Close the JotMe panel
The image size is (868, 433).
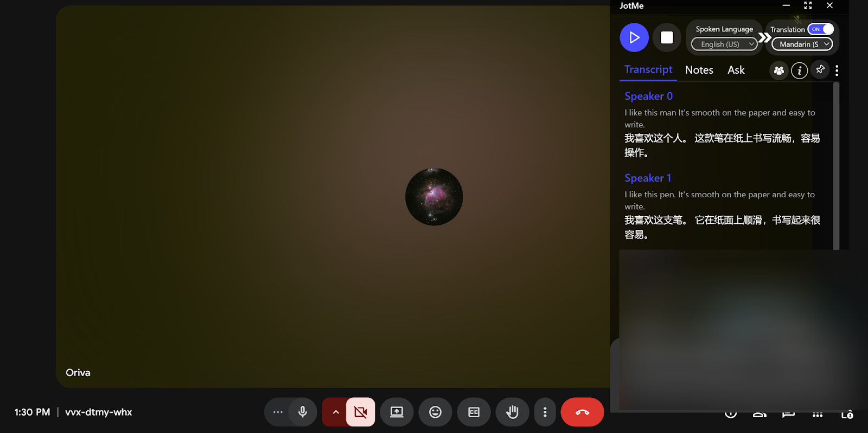[x=829, y=5]
